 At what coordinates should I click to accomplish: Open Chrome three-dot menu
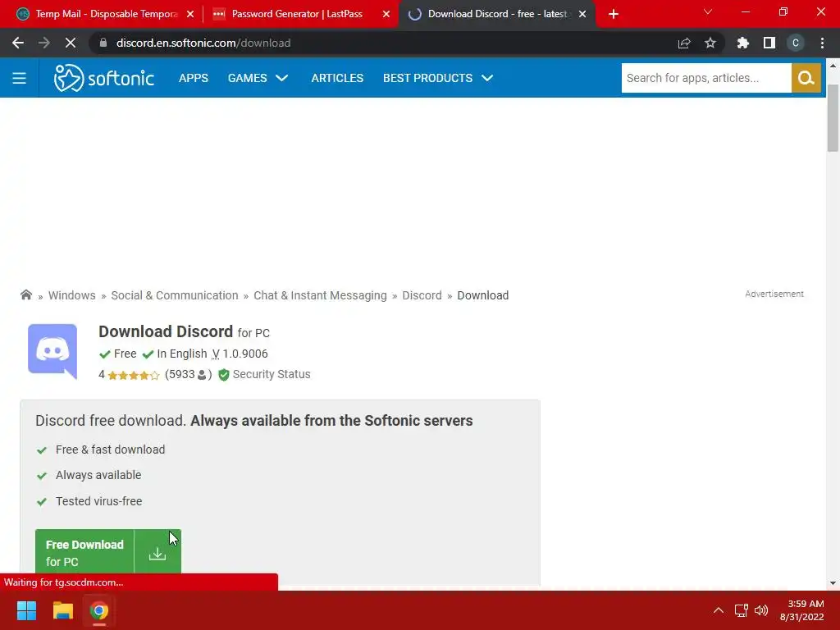coord(822,43)
